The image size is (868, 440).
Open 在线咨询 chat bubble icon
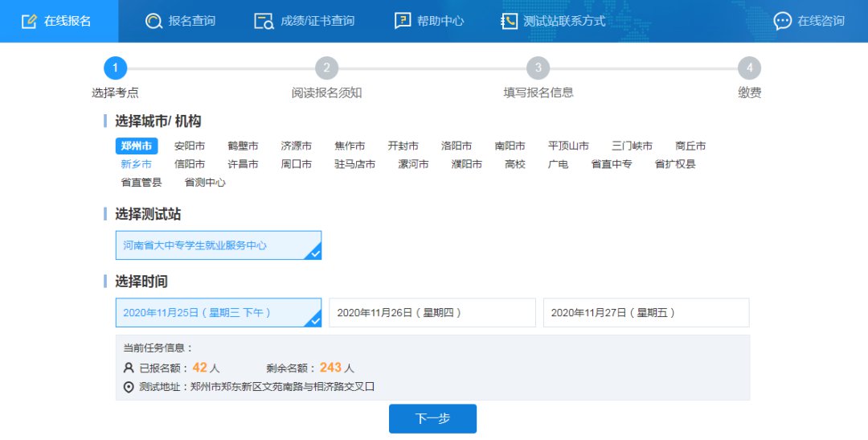coord(782,21)
